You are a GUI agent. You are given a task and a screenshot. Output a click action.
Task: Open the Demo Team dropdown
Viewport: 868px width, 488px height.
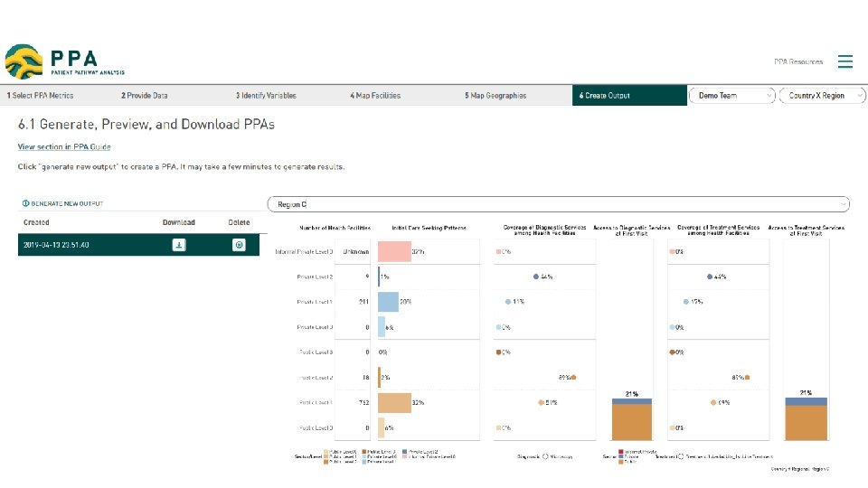pyautogui.click(x=732, y=95)
